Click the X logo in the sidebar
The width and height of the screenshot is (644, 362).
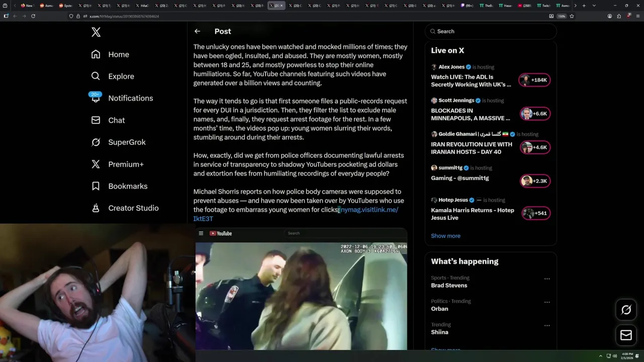[x=96, y=32]
